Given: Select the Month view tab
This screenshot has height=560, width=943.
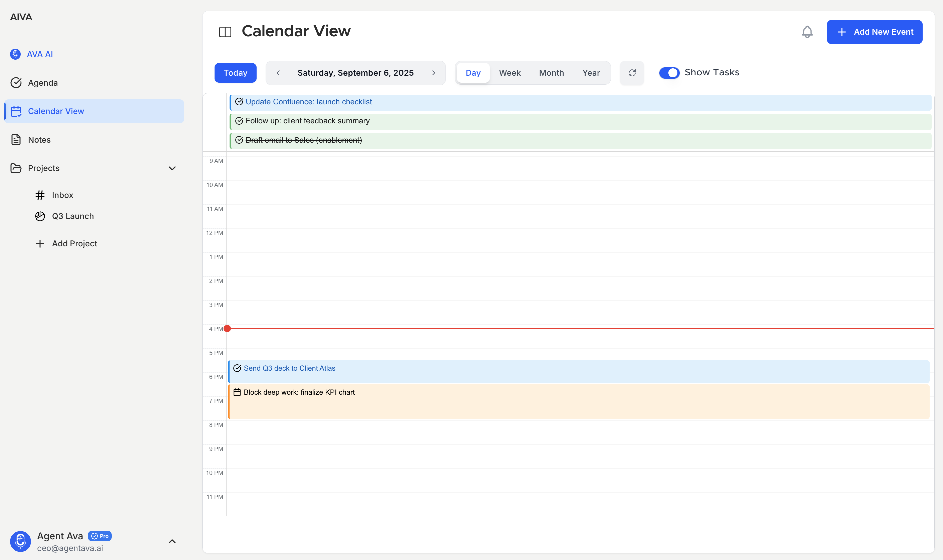Looking at the screenshot, I should coord(551,72).
